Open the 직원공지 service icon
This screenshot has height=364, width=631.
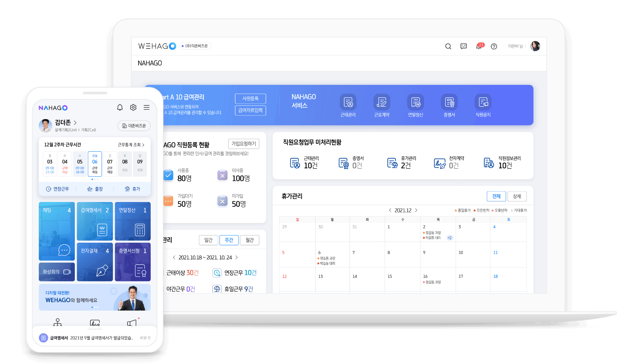point(483,102)
